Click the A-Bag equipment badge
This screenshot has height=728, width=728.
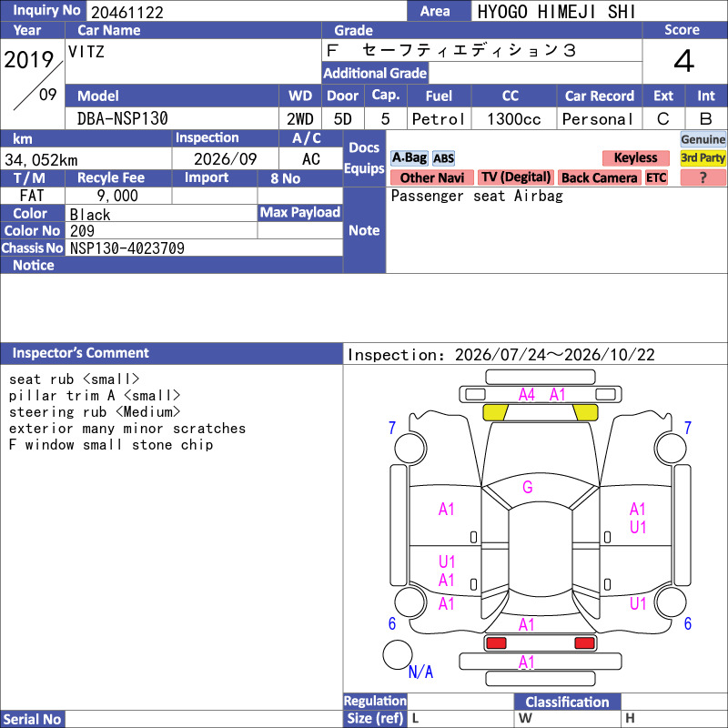409,157
